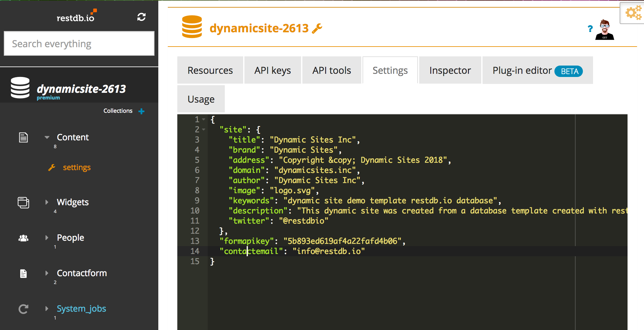Click the "twitter" value @restdbio

click(x=304, y=221)
